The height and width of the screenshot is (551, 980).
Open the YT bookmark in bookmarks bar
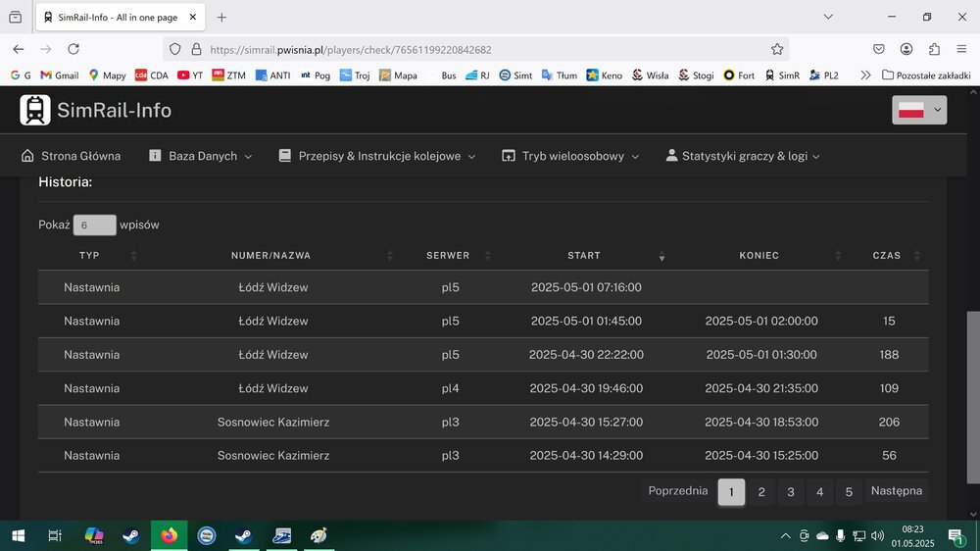coord(190,75)
